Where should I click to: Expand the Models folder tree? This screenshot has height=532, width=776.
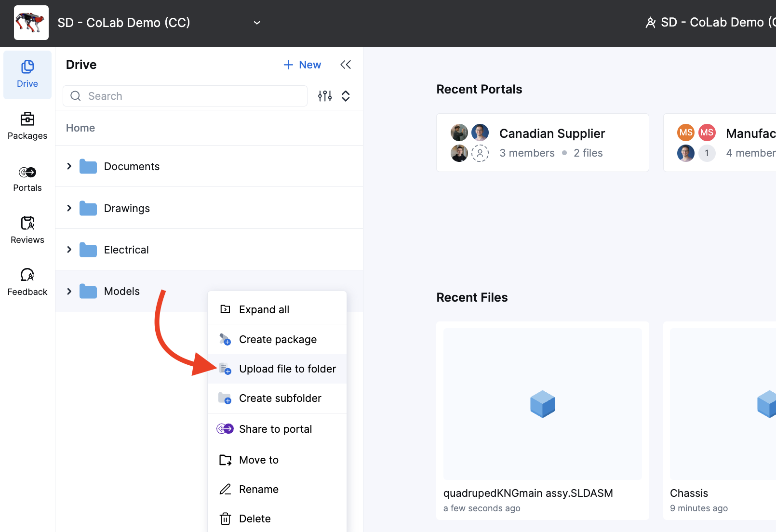click(69, 291)
